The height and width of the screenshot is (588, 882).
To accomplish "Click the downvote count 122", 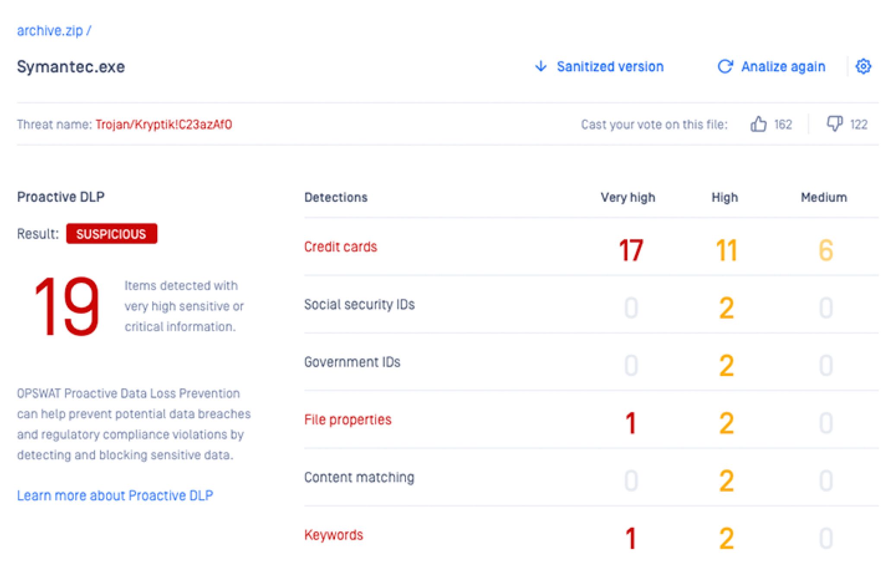I will click(x=859, y=124).
